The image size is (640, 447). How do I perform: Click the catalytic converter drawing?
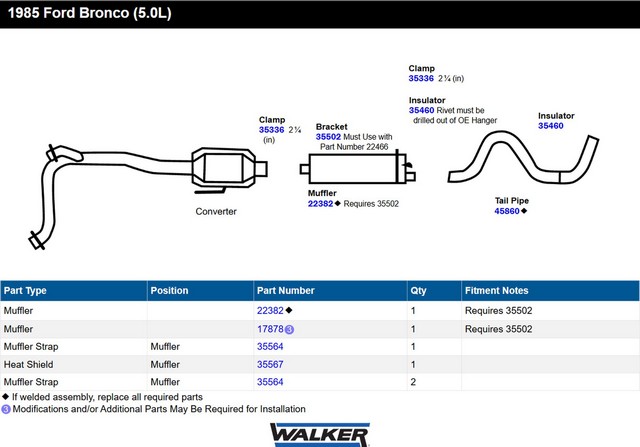click(x=229, y=170)
